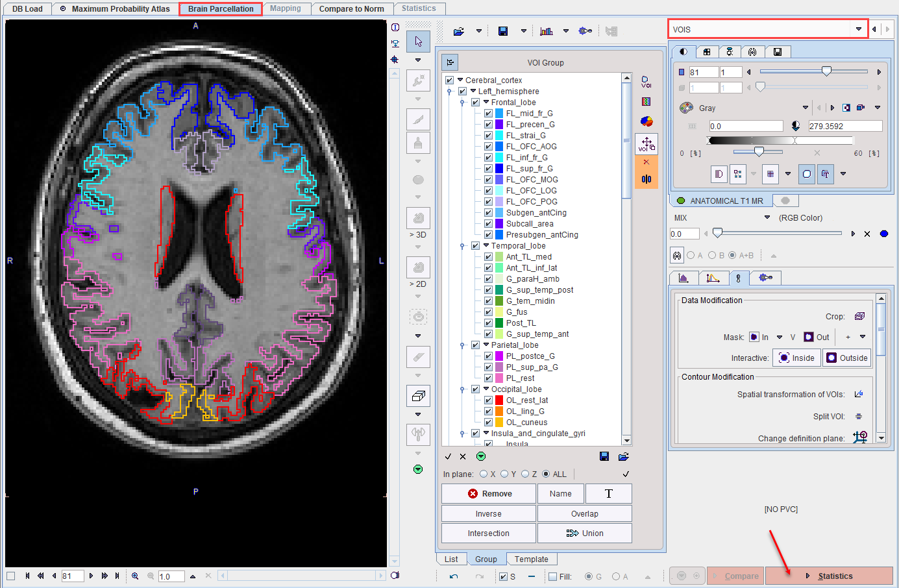The image size is (899, 588).
Task: Click the FL_precen_G purple color swatch
Action: coord(499,124)
